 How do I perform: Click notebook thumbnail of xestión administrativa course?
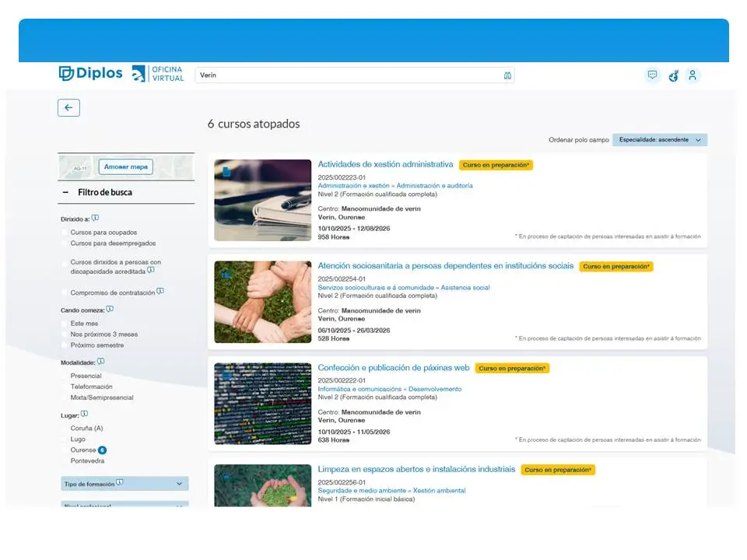point(262,200)
